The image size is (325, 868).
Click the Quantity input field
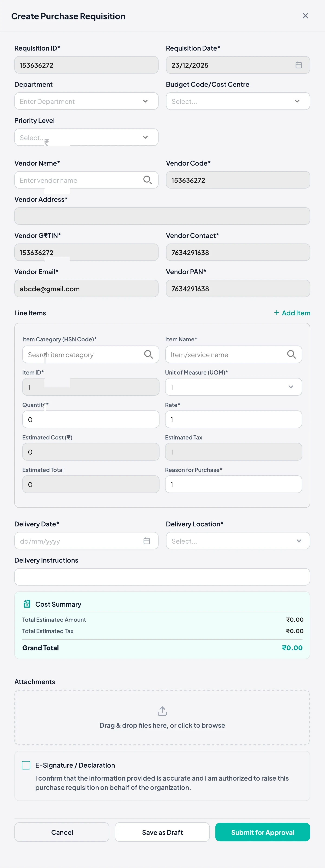tap(91, 420)
